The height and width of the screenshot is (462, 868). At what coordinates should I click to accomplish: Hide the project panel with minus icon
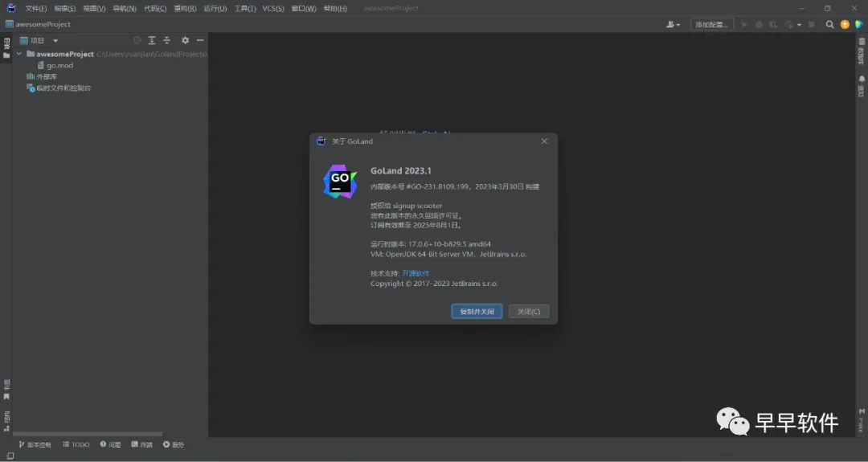pos(200,40)
